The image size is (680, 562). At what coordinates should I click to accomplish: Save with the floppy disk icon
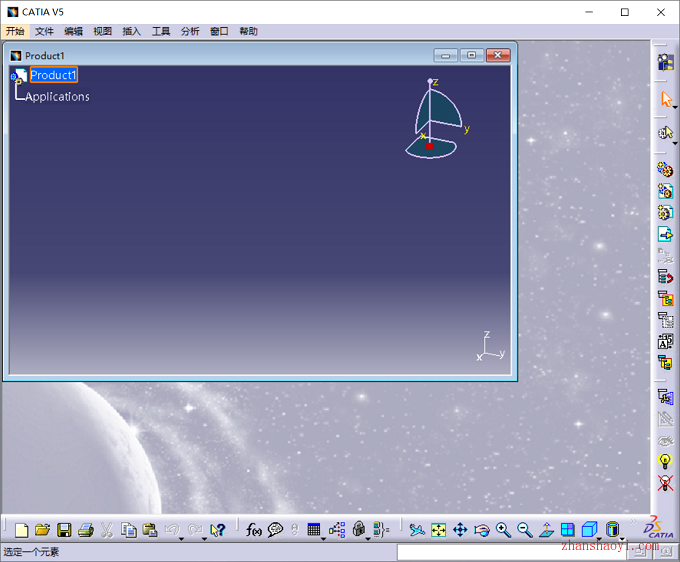coord(64,530)
